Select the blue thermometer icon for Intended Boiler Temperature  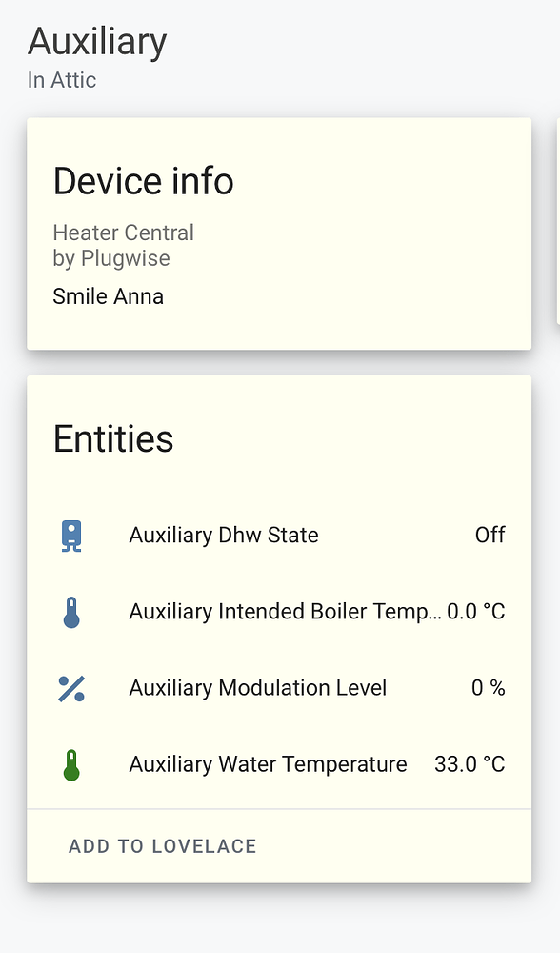tap(72, 611)
